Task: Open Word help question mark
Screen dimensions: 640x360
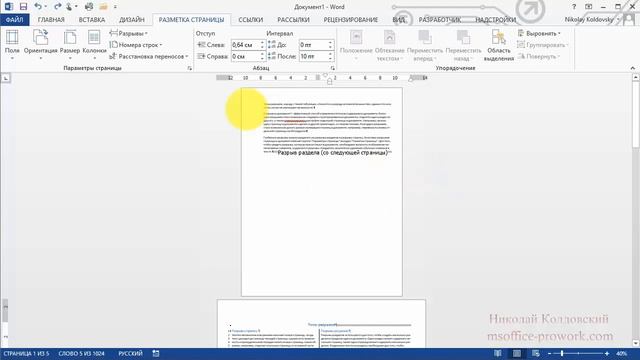Action: [574, 7]
